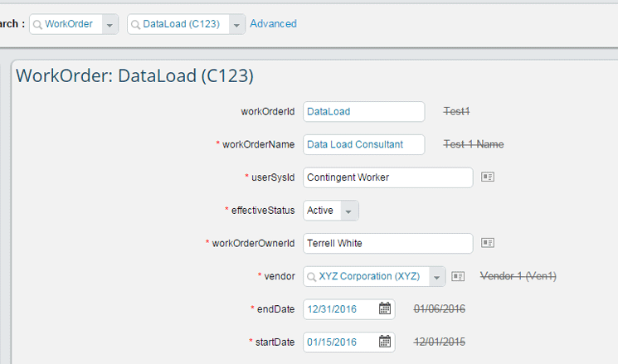Screen dimensions: 618x364
Task: Click search magnifier in vendor field
Action: click(310, 276)
